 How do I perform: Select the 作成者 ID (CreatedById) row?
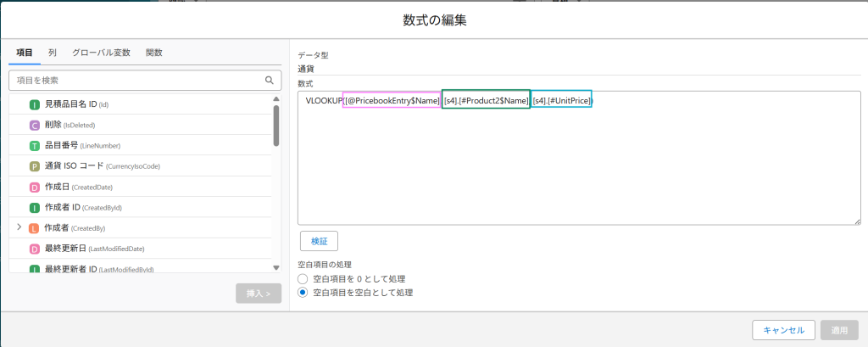[x=141, y=207]
